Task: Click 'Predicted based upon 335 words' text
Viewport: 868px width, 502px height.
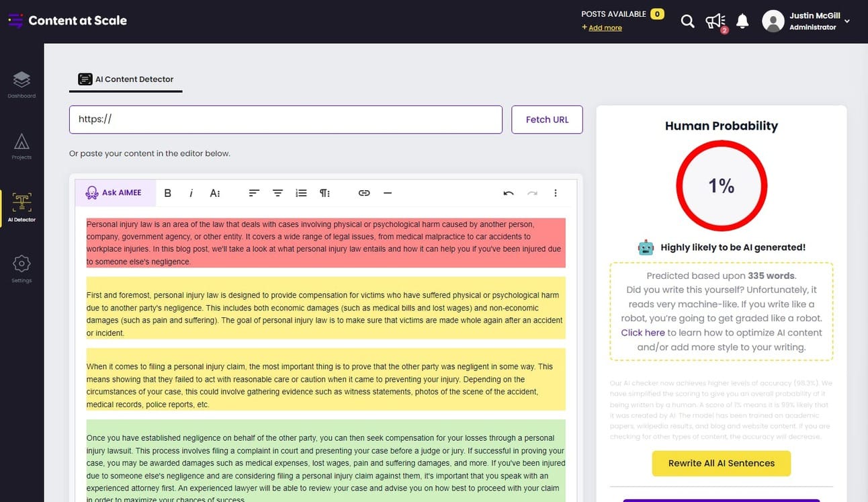Action: click(722, 276)
